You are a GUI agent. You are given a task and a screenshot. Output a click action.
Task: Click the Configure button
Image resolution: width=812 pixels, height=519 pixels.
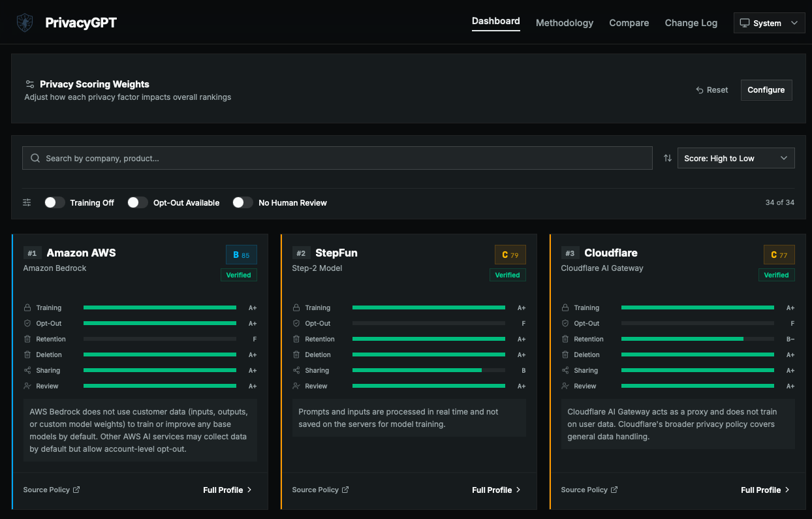(766, 90)
